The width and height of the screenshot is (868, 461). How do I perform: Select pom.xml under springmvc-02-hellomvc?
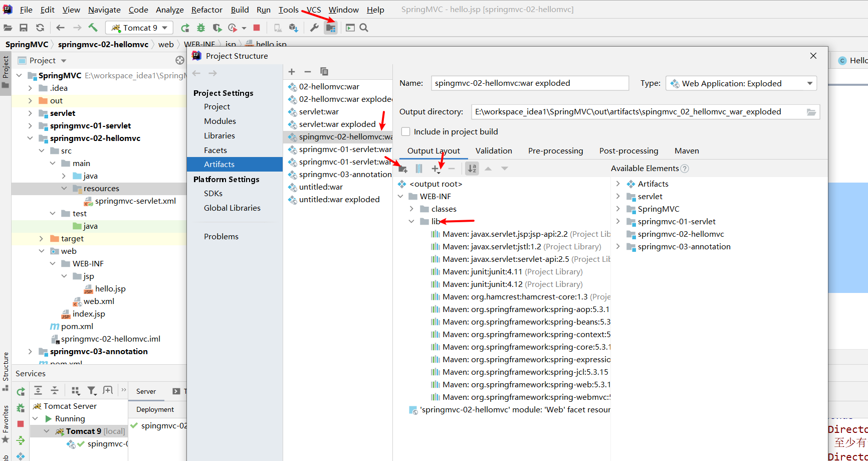tap(77, 326)
